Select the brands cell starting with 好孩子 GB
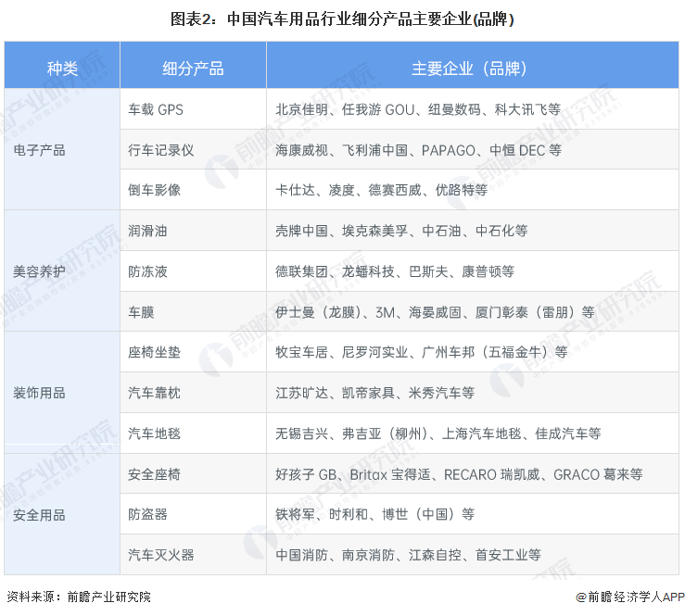This screenshot has width=685, height=616. click(459, 474)
